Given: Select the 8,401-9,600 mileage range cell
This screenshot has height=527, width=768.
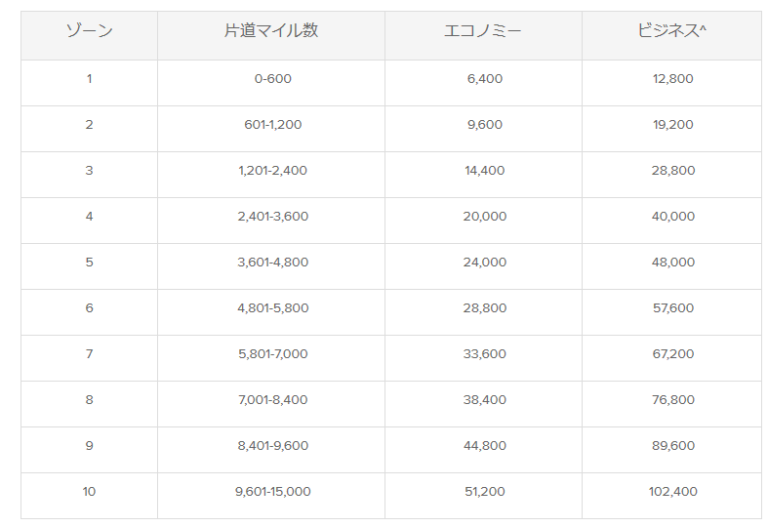Looking at the screenshot, I should (x=272, y=446).
